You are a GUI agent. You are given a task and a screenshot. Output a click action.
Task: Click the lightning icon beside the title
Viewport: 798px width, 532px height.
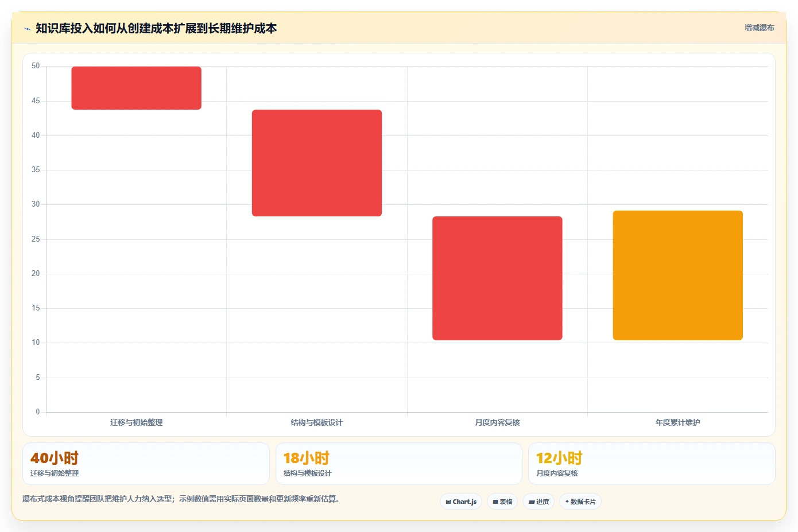(x=27, y=29)
